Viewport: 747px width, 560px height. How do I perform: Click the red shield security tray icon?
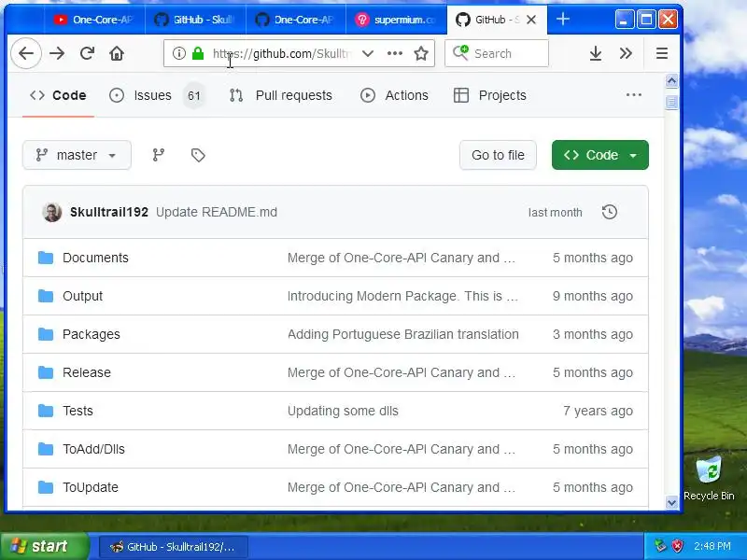point(677,546)
